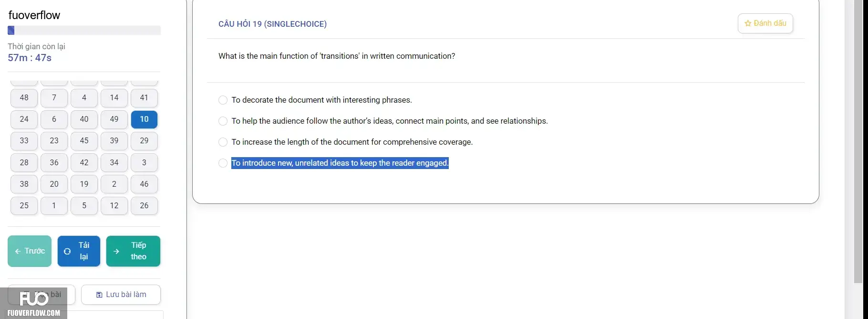Jump to question 29

pos(144,141)
